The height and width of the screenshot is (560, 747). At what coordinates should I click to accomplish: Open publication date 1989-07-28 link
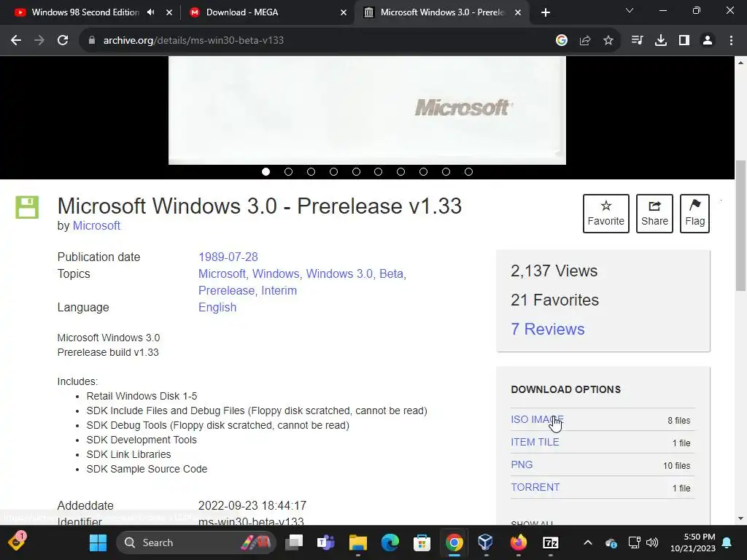pyautogui.click(x=228, y=257)
